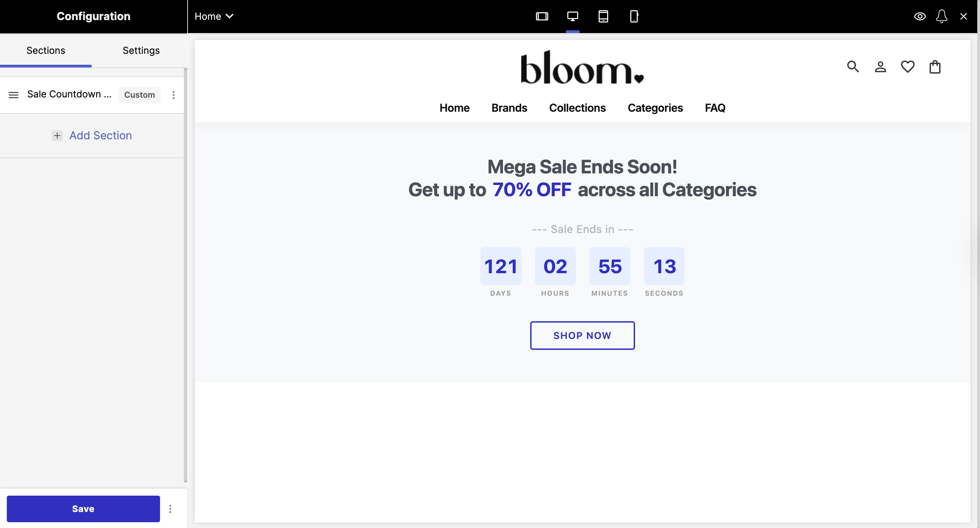Grab the Sale Countdown drag handle
The height and width of the screenshot is (528, 980).
click(14, 95)
